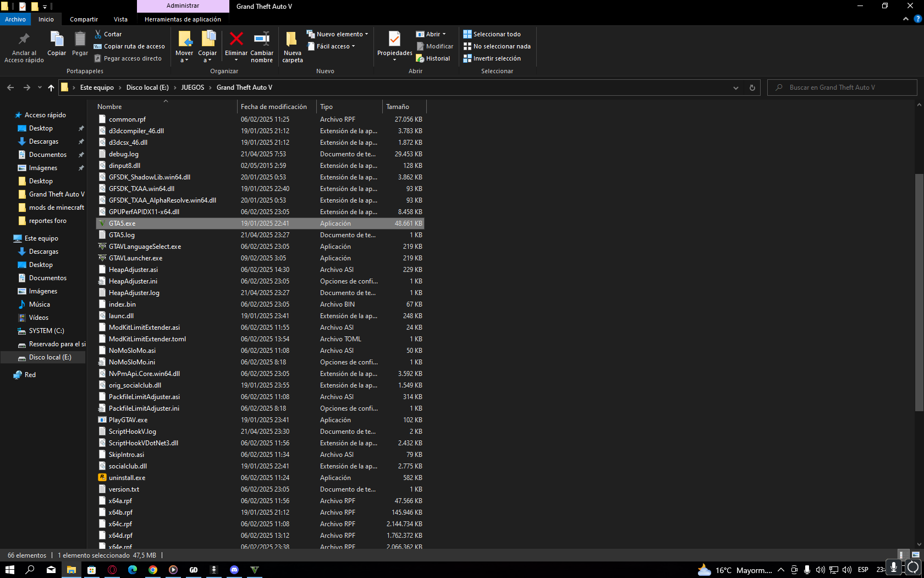Image resolution: width=924 pixels, height=578 pixels.
Task: Click the Cortar scissors button
Action: click(108, 34)
